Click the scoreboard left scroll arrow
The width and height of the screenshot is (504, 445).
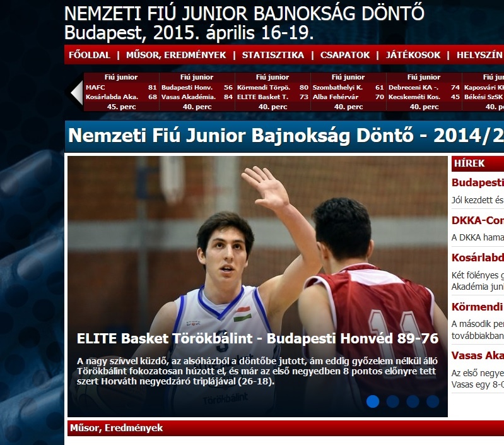pyautogui.click(x=76, y=93)
